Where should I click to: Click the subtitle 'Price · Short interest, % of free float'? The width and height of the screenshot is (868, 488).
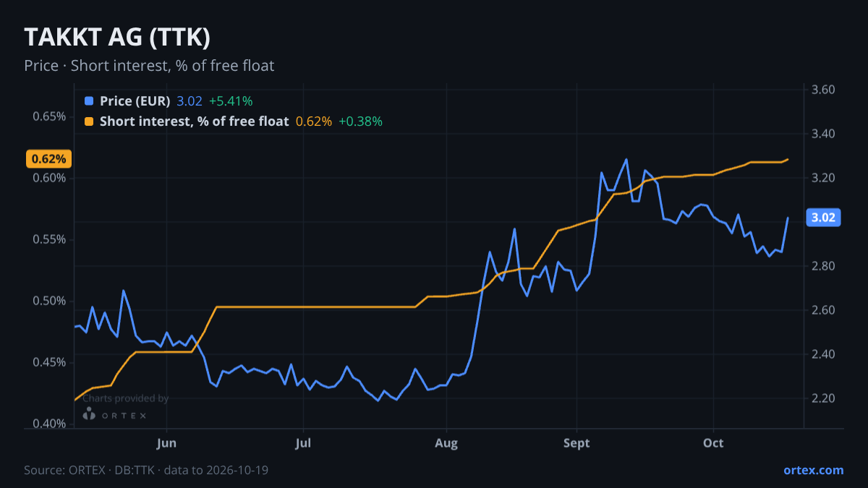(149, 66)
